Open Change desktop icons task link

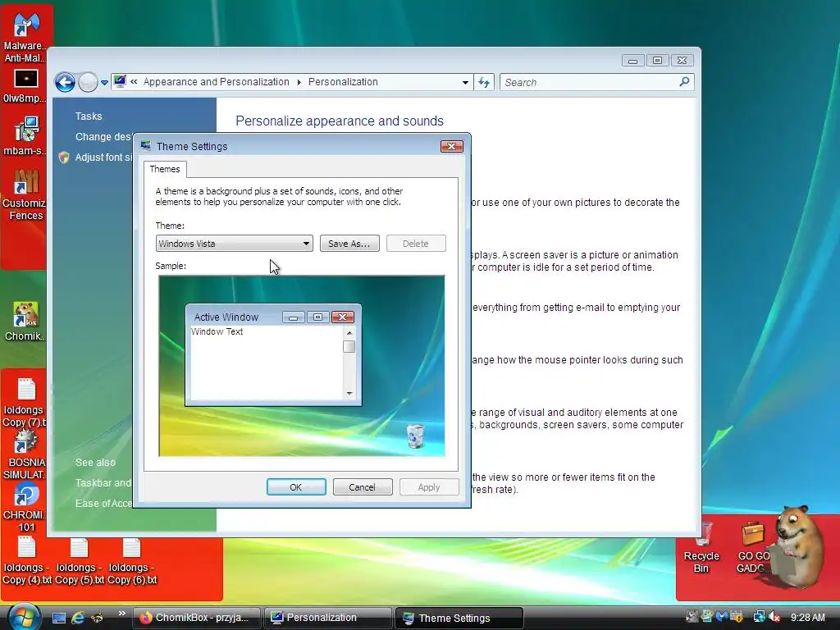pyautogui.click(x=103, y=137)
